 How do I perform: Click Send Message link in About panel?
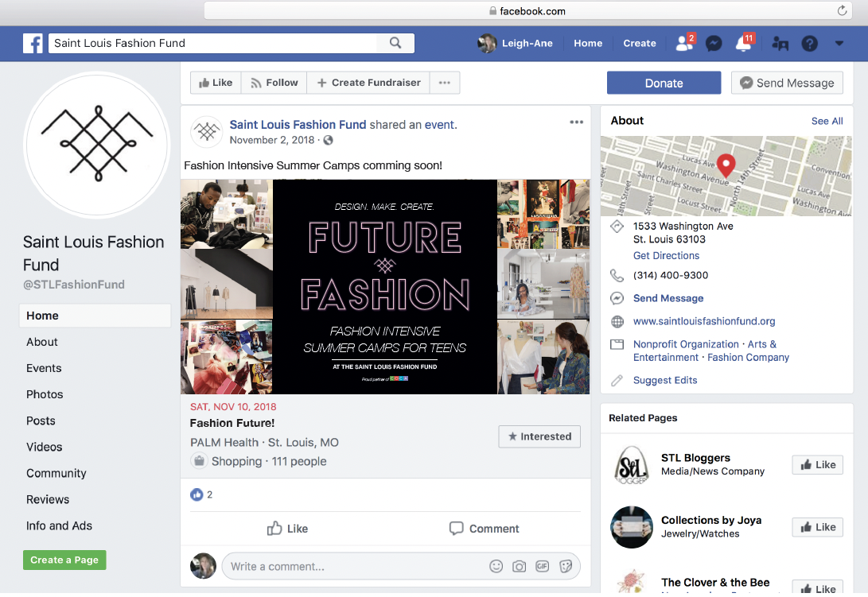[668, 298]
